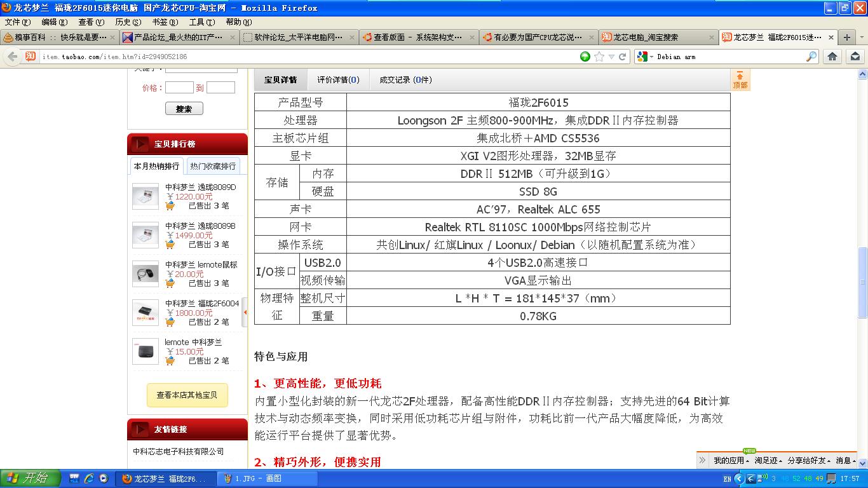Click the cart icon under 逸珑8089B
This screenshot has height=488, width=868.
pos(170,245)
